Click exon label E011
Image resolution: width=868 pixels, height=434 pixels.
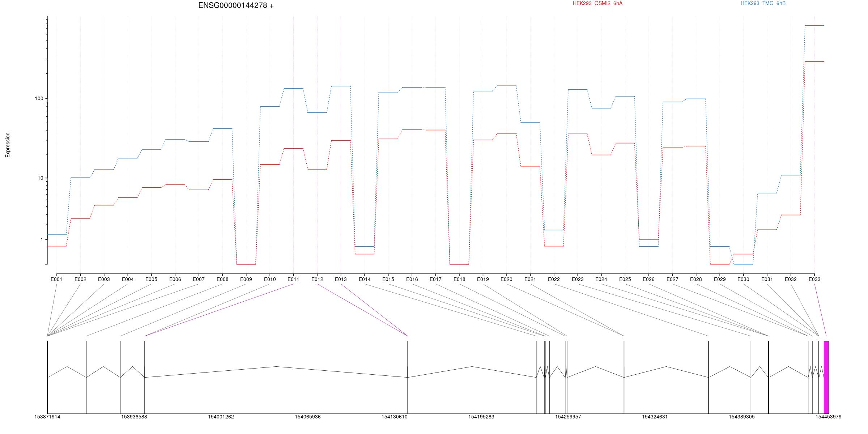pyautogui.click(x=293, y=279)
